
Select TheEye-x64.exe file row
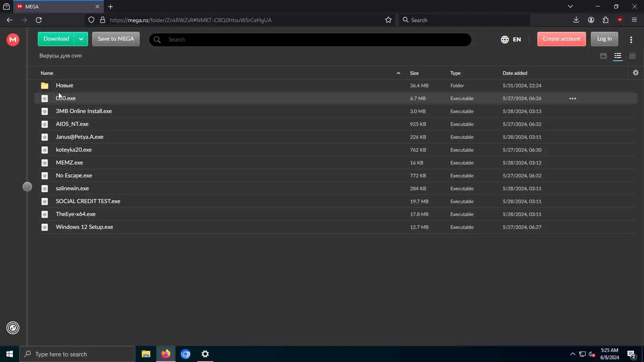point(336,214)
